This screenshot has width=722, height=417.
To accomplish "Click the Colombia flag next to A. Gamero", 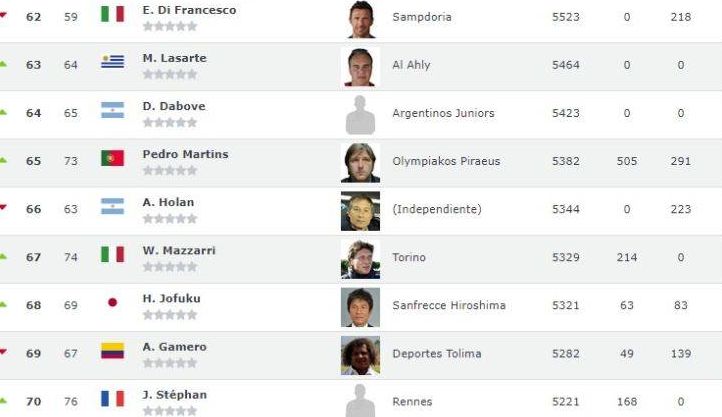I will 112,350.
